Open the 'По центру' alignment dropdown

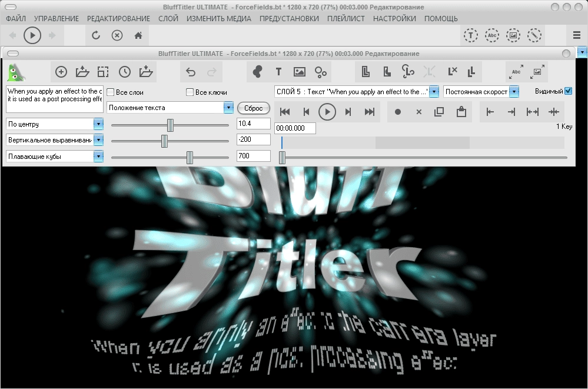click(x=98, y=124)
